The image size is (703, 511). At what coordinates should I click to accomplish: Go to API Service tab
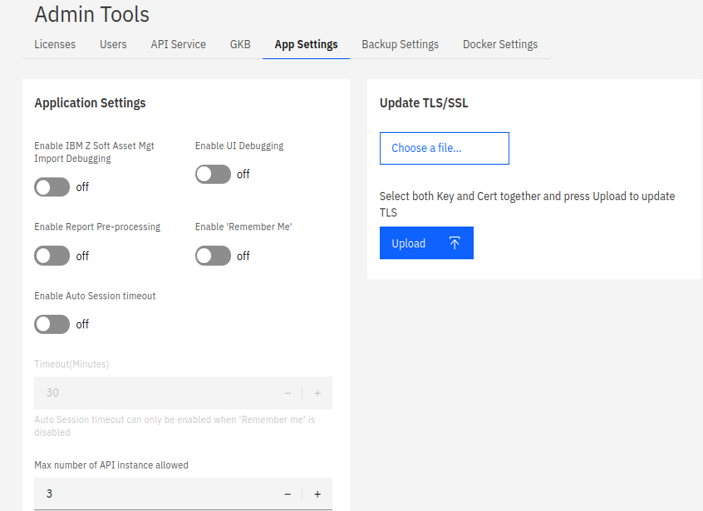[178, 45]
